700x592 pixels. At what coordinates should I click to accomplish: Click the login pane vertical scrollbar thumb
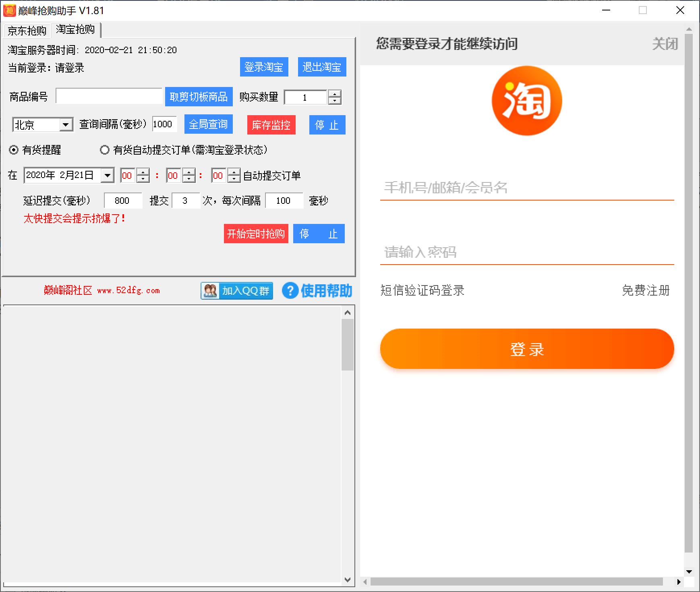tap(689, 293)
